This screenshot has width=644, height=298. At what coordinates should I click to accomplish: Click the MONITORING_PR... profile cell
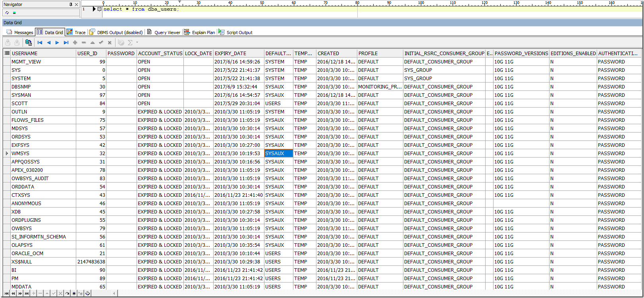(380, 87)
